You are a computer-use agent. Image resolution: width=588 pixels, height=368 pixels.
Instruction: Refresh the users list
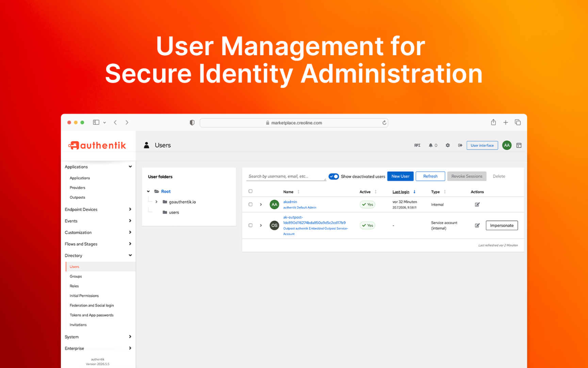pos(430,176)
